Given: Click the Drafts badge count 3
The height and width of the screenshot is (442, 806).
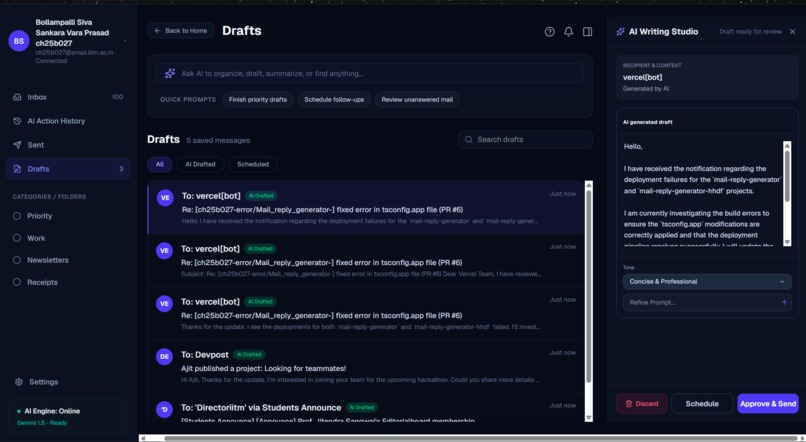Looking at the screenshot, I should (121, 169).
